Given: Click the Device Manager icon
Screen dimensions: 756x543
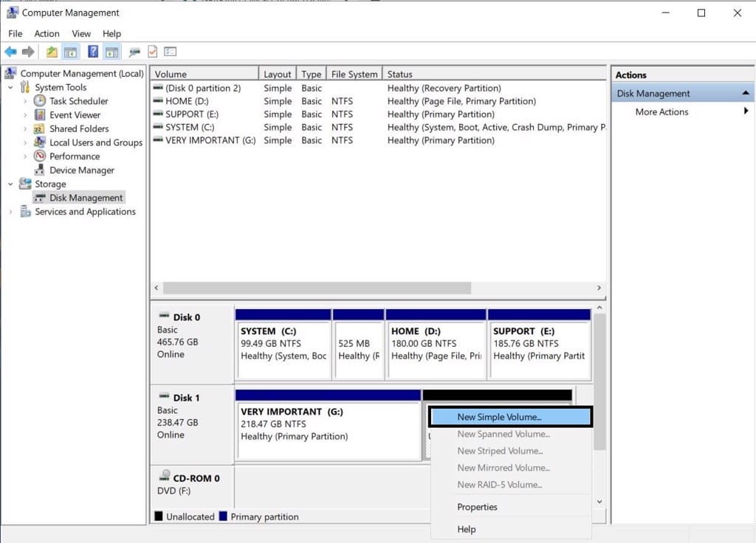Looking at the screenshot, I should [x=40, y=170].
